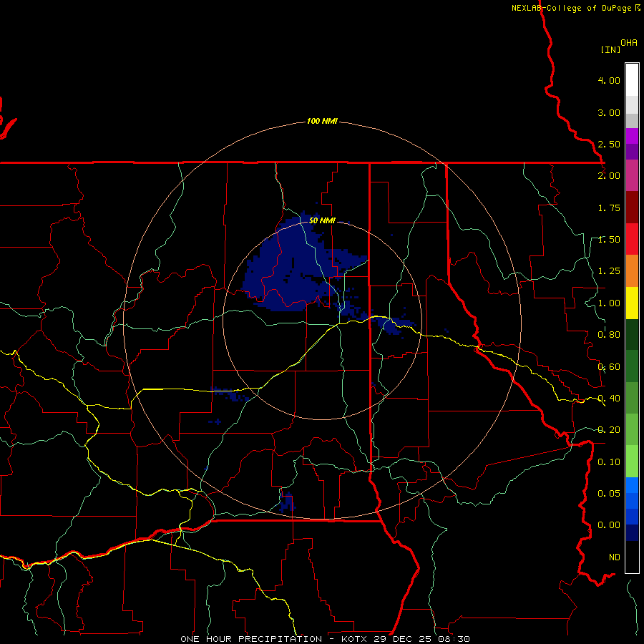Click the 3.00 legend value
This screenshot has width=644, height=644.
pos(609,112)
